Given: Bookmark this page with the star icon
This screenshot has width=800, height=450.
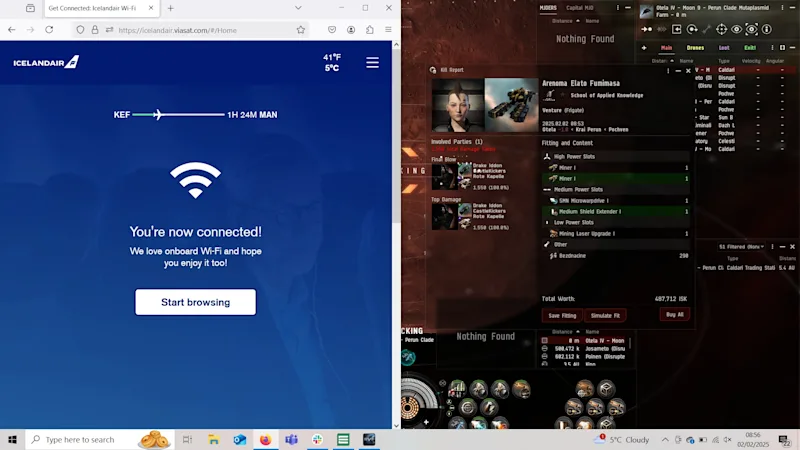Looking at the screenshot, I should coord(301,30).
